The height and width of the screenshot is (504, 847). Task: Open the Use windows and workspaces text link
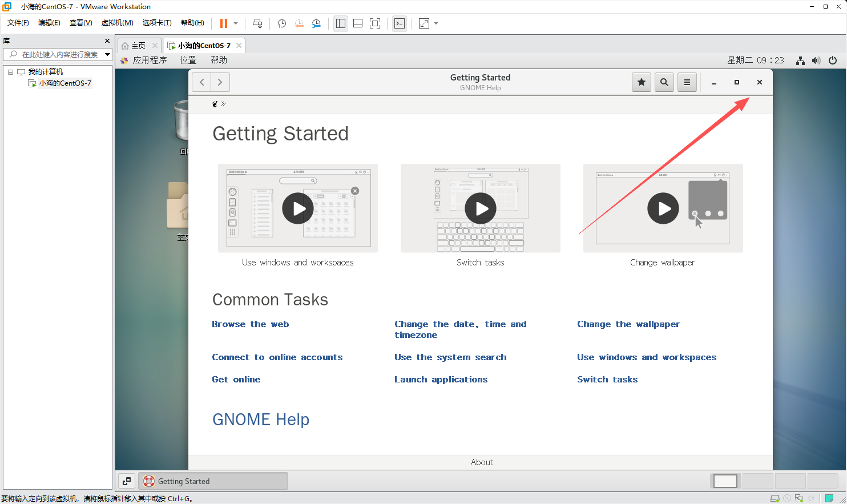click(x=647, y=357)
